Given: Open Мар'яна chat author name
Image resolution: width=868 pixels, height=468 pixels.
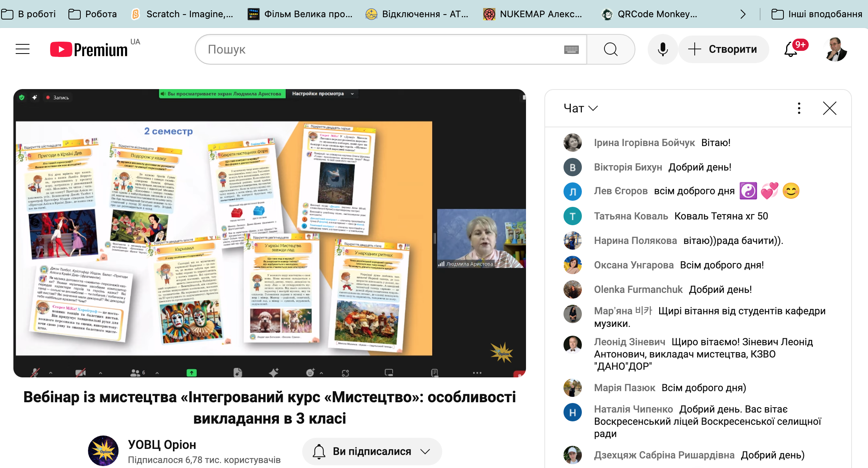Looking at the screenshot, I should (x=623, y=311).
